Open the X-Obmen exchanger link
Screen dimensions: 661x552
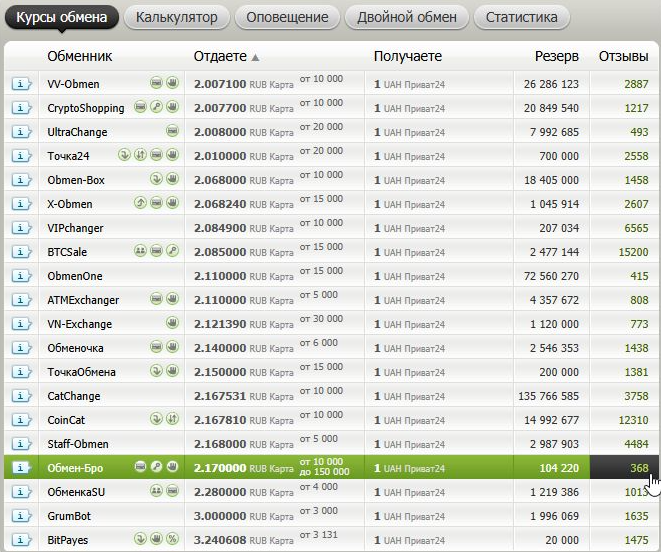[x=70, y=205]
